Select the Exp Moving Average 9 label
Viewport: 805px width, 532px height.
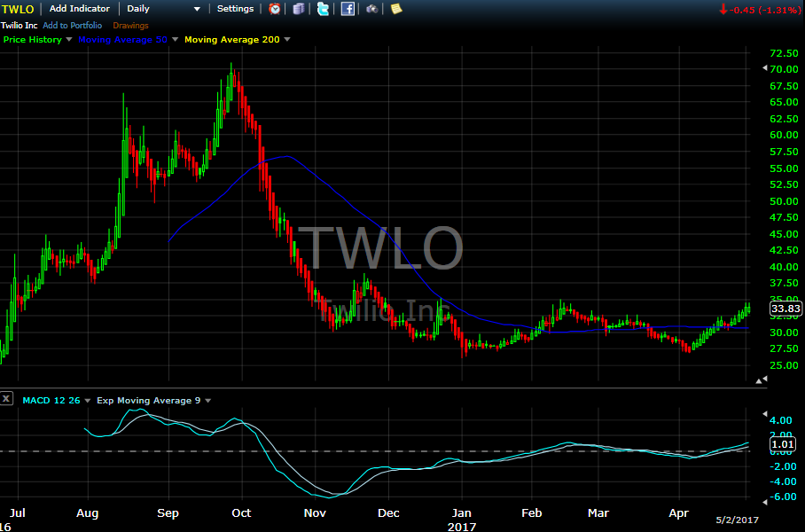click(x=148, y=401)
